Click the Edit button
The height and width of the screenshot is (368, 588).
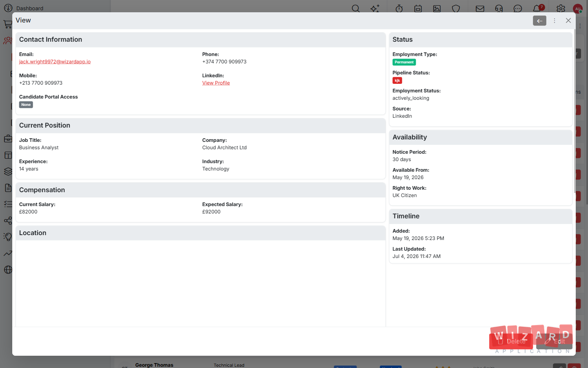[554, 341]
